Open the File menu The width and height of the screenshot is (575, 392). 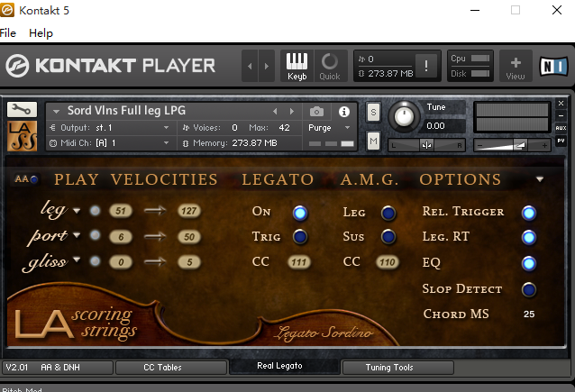8,33
